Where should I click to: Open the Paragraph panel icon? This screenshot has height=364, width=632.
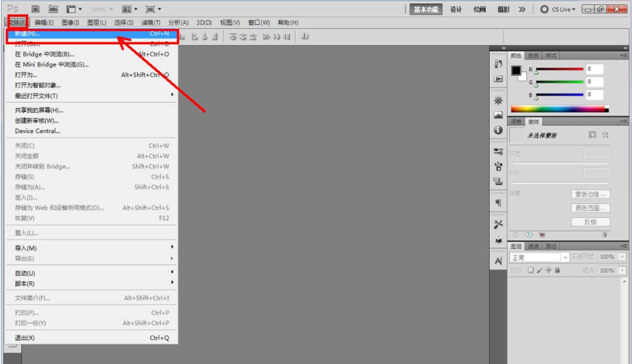498,203
